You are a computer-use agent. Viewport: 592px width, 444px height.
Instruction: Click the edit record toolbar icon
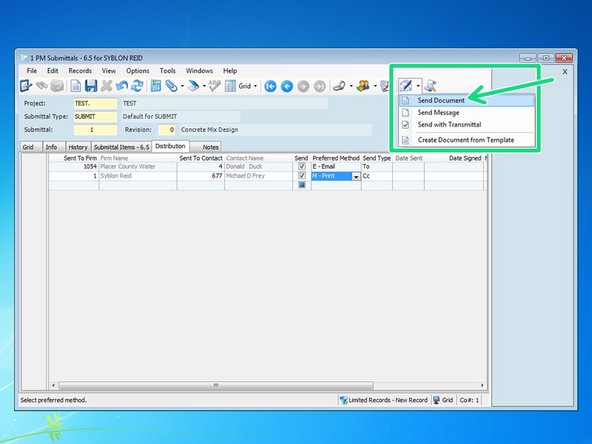[26, 86]
